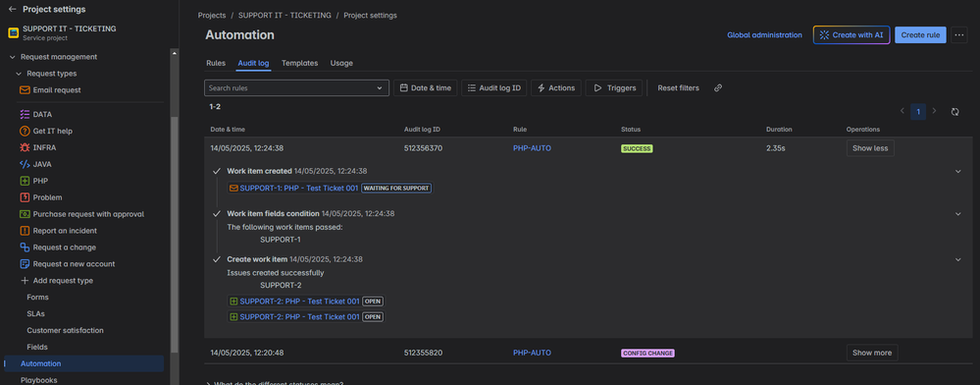Viewport: 980px width, 385px height.
Task: Open the Audit log ID filter
Action: [493, 88]
